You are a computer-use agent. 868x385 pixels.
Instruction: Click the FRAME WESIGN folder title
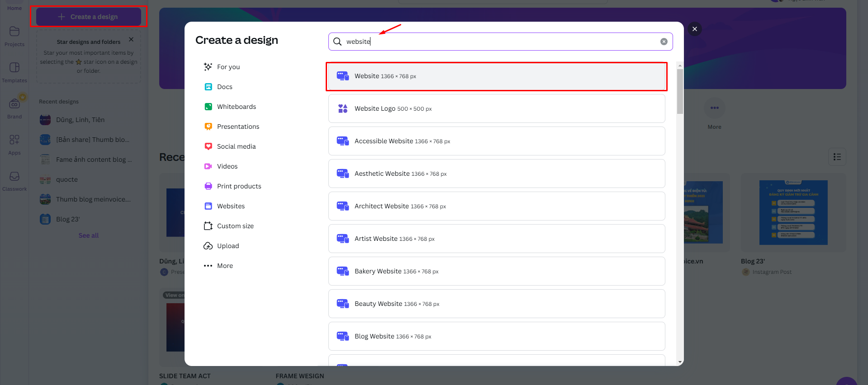300,376
